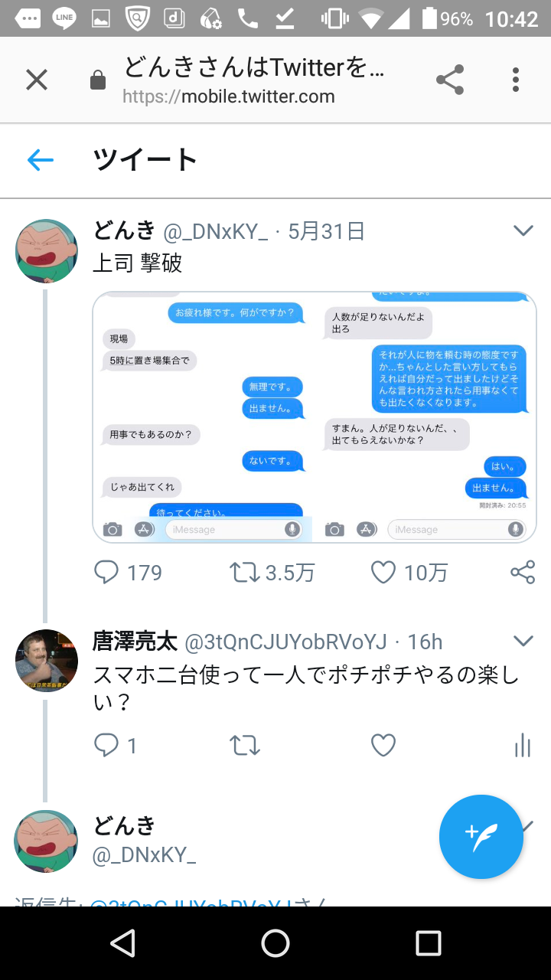Image resolution: width=551 pixels, height=980 pixels.
Task: Open the iMessage screenshot image in tweet
Action: (315, 417)
